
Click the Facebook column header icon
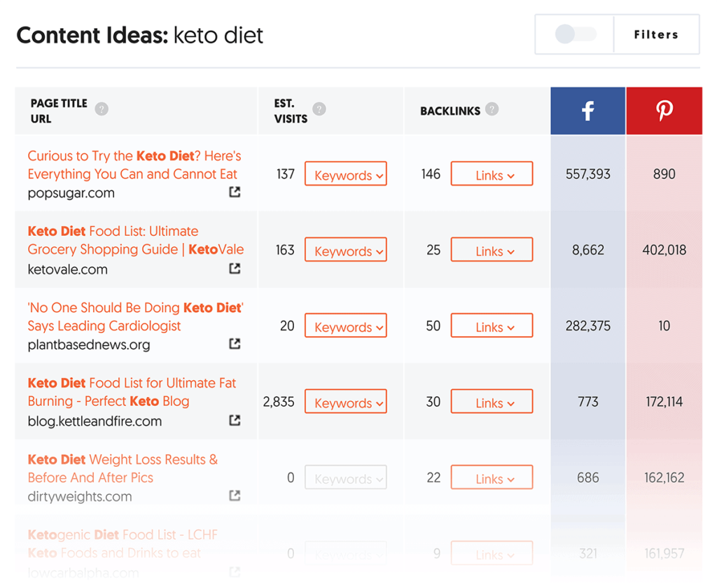coord(587,111)
